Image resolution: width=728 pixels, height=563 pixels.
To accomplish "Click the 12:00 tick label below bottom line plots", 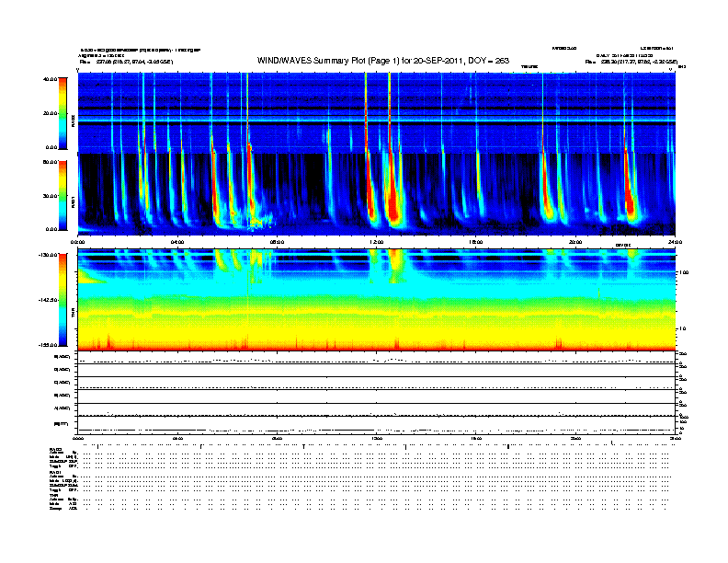I will pos(377,438).
